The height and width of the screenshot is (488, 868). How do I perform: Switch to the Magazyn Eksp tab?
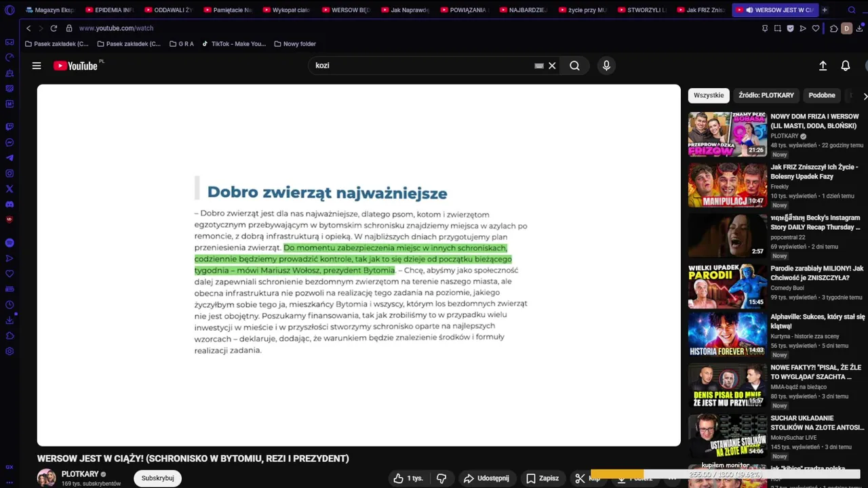coord(50,10)
